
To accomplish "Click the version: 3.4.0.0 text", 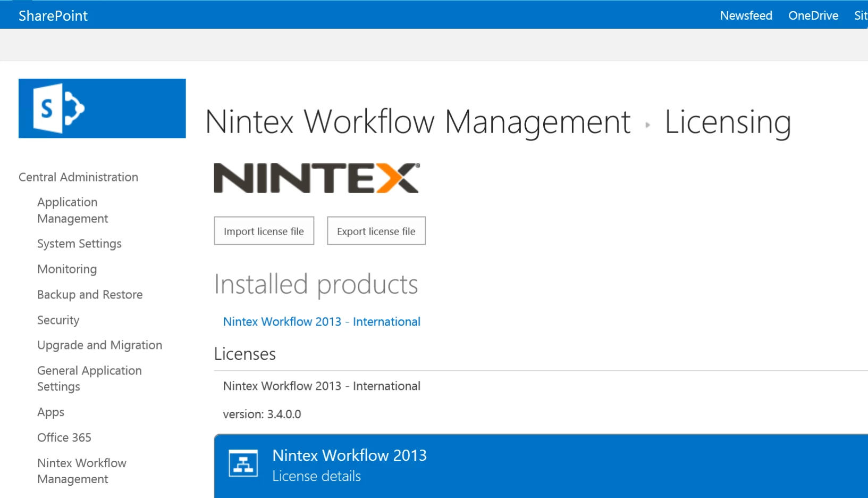I will point(262,414).
